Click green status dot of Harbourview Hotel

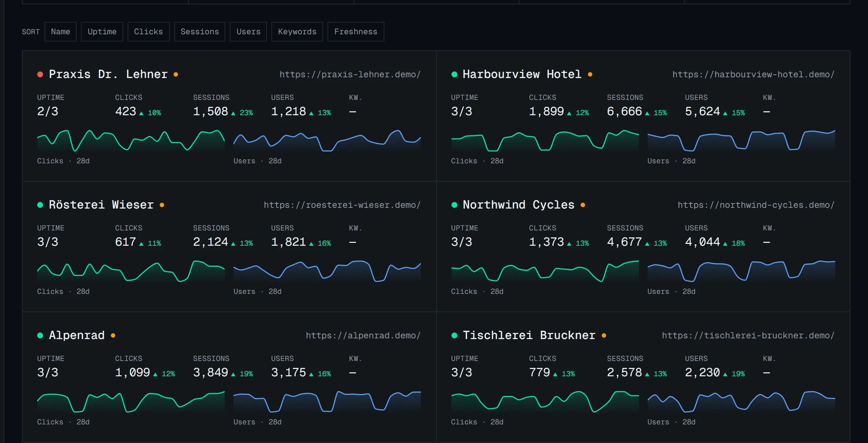tap(454, 74)
